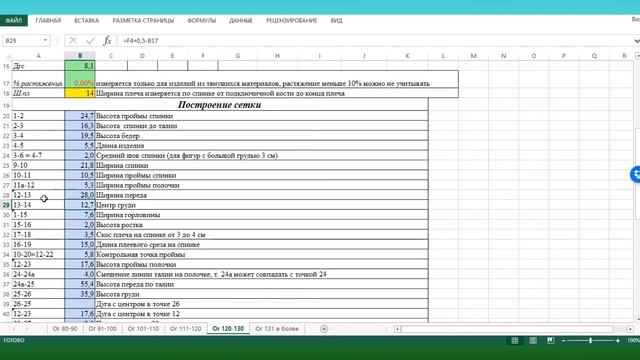Image resolution: width=640 pixels, height=360 pixels.
Task: Switch to sheet tab Ог 91-100
Action: coord(102,329)
